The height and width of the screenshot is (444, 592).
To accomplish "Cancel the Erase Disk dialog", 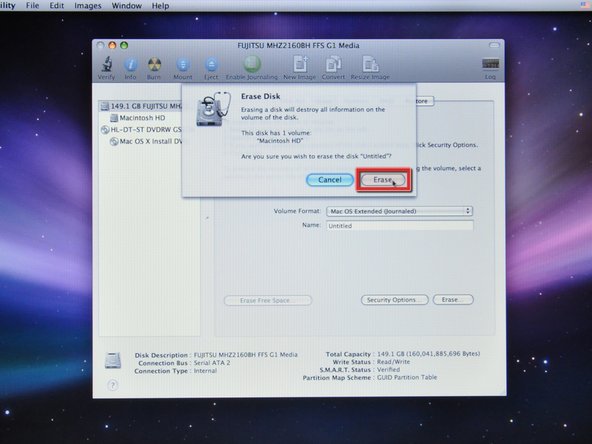I will (330, 180).
